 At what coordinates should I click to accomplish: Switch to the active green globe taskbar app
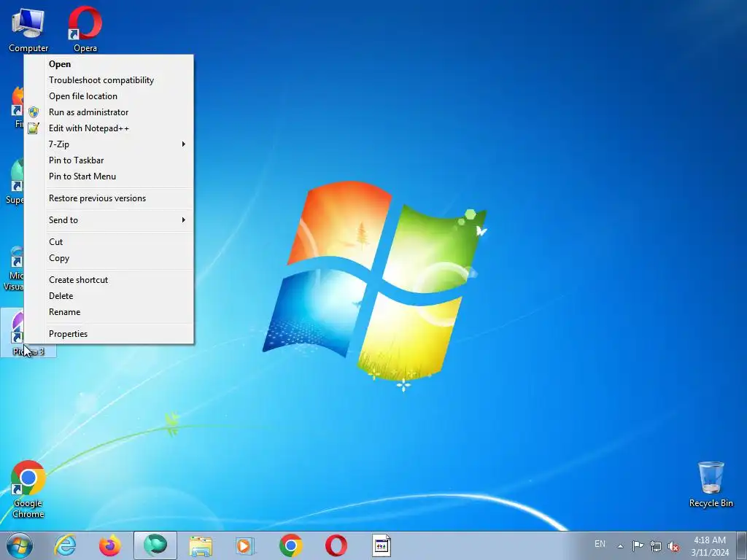pyautogui.click(x=155, y=545)
